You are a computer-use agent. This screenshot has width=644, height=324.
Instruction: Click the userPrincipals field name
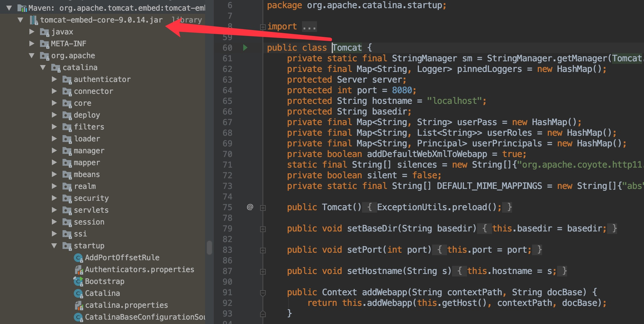507,143
